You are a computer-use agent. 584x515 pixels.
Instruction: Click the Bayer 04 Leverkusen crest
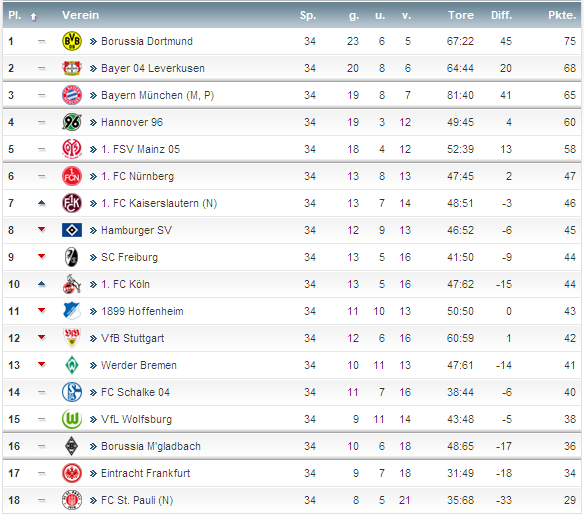coord(72,68)
